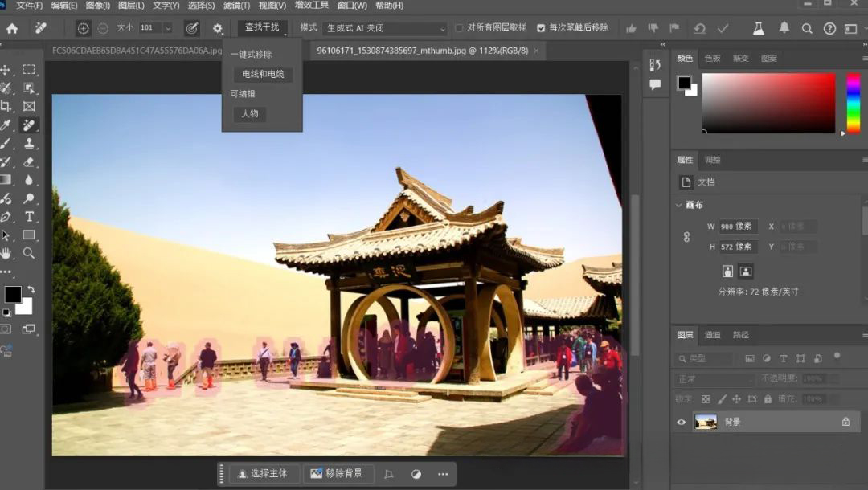Click the pressure-for-size target icon
The height and width of the screenshot is (490, 868).
pos(191,28)
